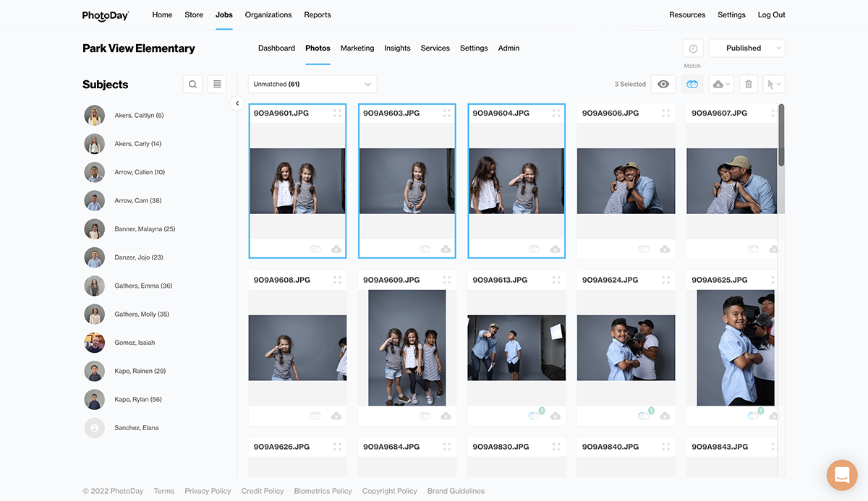Screen dimensions: 868x501
Task: Expand photo 9O9A9606.JPG fullscreen icon
Action: [665, 114]
